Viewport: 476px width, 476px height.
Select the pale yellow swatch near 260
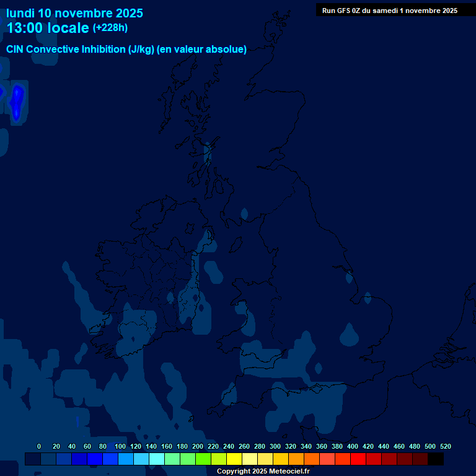(249, 459)
